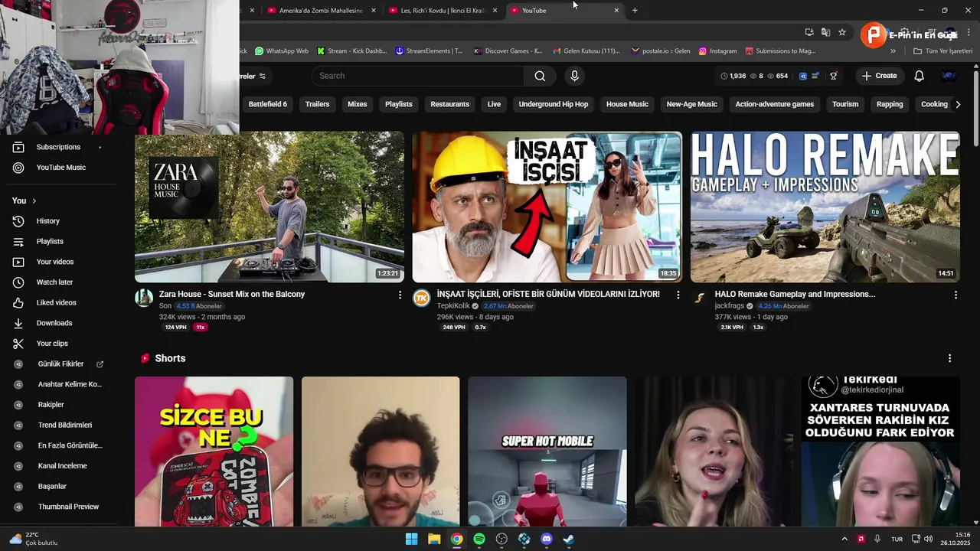Screen dimensions: 980x551
Task: Open options menu for HALO Remake video
Action: 955,295
